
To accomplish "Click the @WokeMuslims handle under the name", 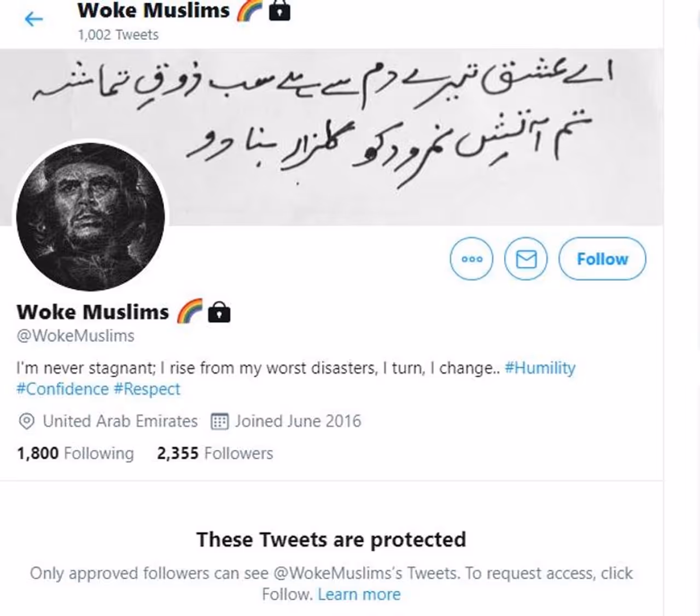I will 75,335.
